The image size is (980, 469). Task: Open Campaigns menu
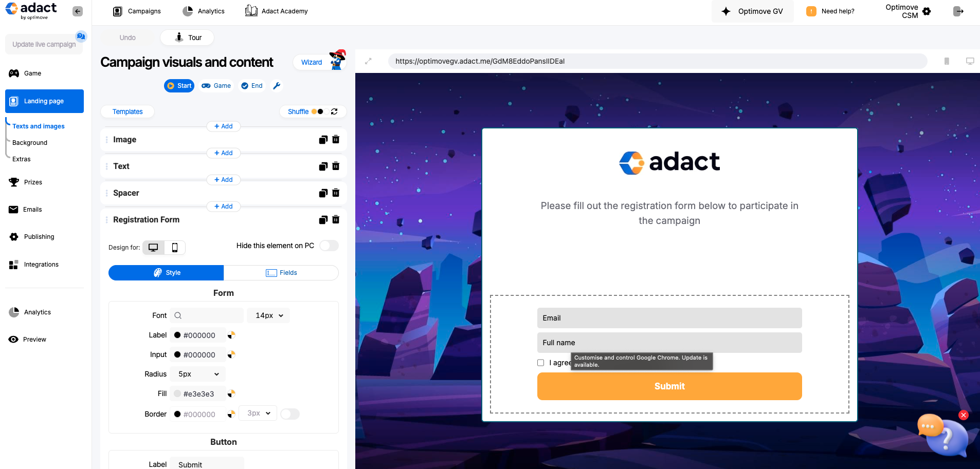click(x=137, y=11)
